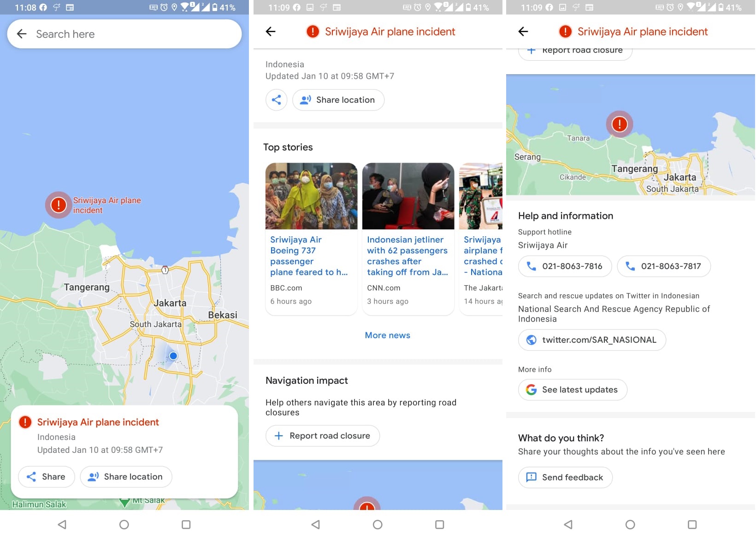The height and width of the screenshot is (539, 756).
Task: Tap Share button in left incident card
Action: (x=46, y=477)
